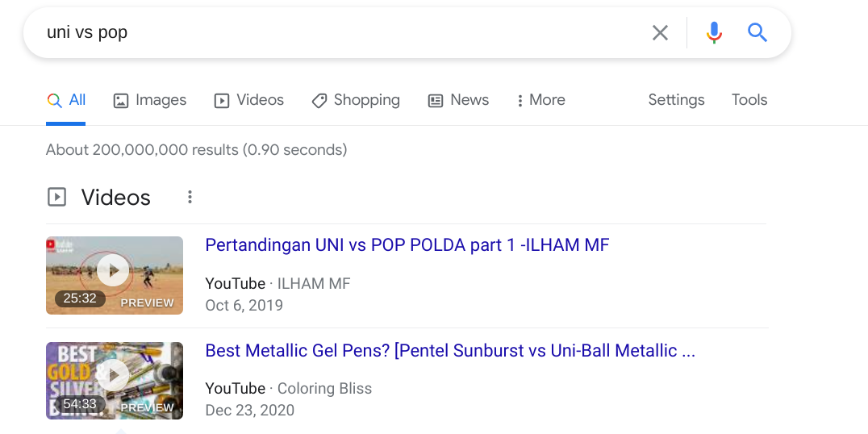Click the 'Videos' section heading text
The image size is (868, 434).
115,198
